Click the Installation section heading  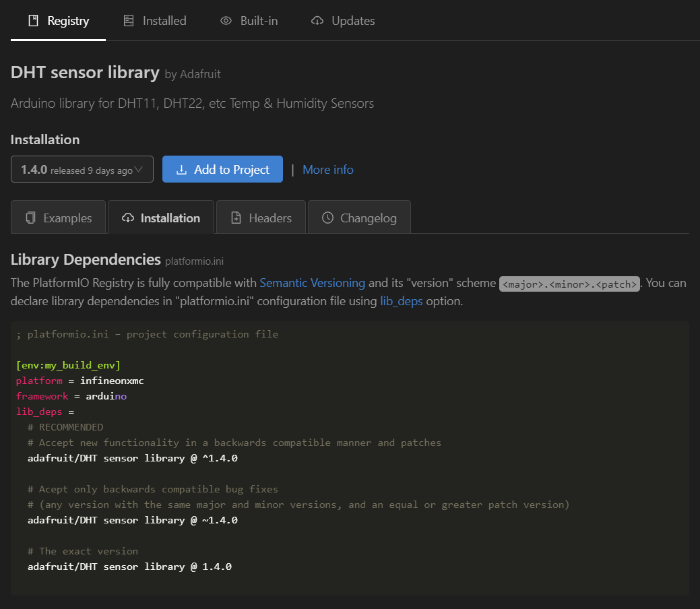[x=45, y=139]
